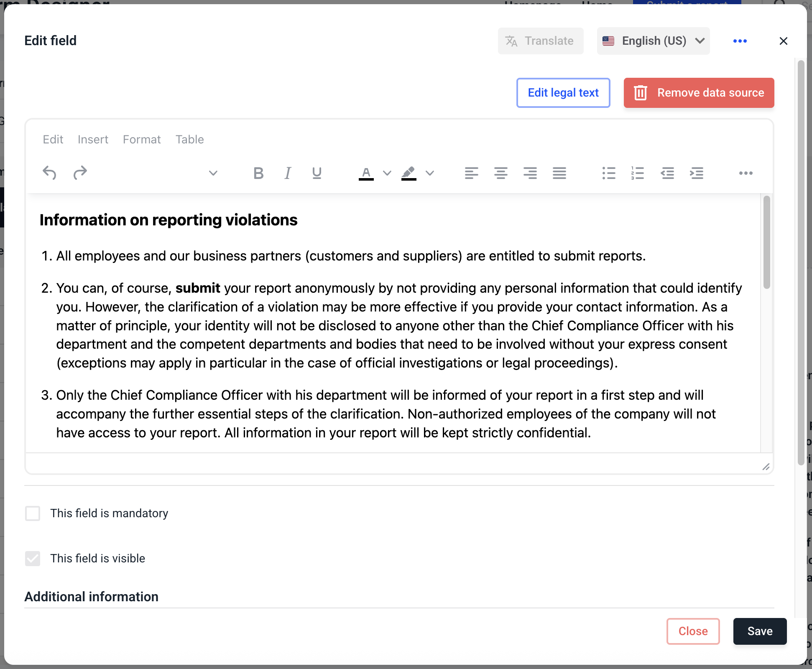The image size is (812, 669).
Task: Apply underline formatting
Action: point(317,173)
